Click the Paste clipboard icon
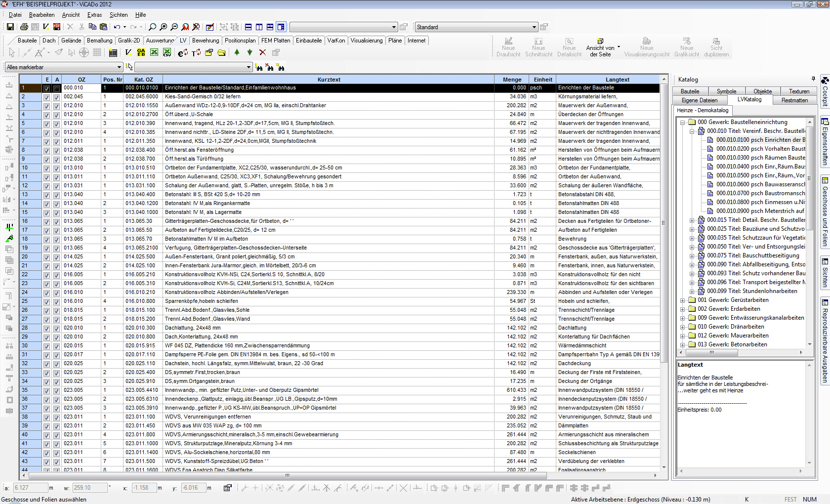830x504 pixels. point(103,27)
